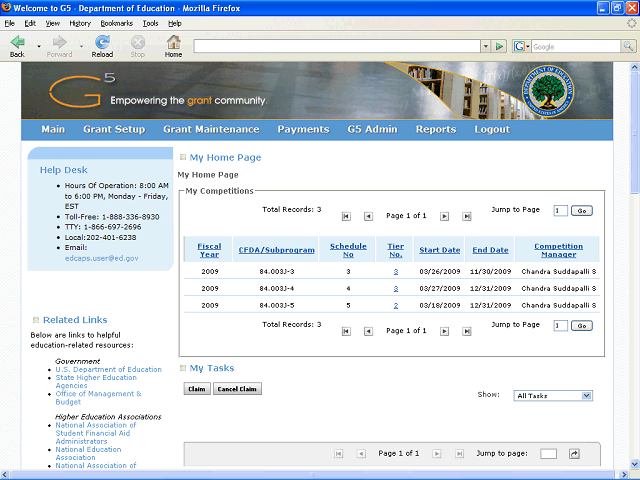Reload the page with the Reload icon
The height and width of the screenshot is (480, 640).
(102, 42)
